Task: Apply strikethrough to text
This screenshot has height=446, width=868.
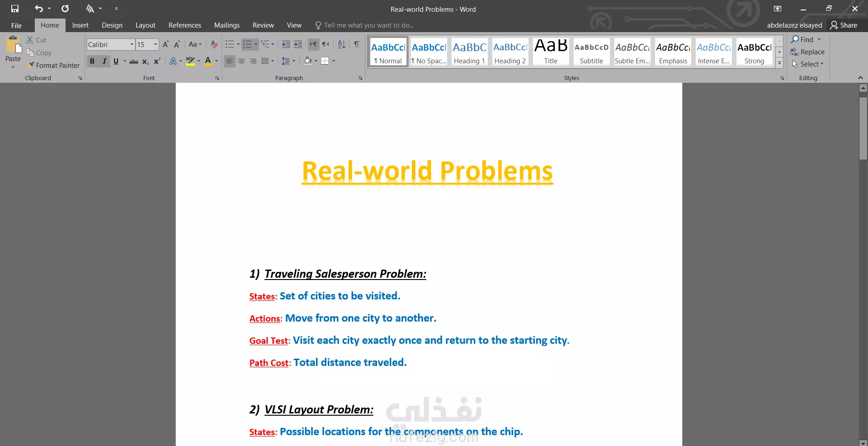Action: point(134,62)
